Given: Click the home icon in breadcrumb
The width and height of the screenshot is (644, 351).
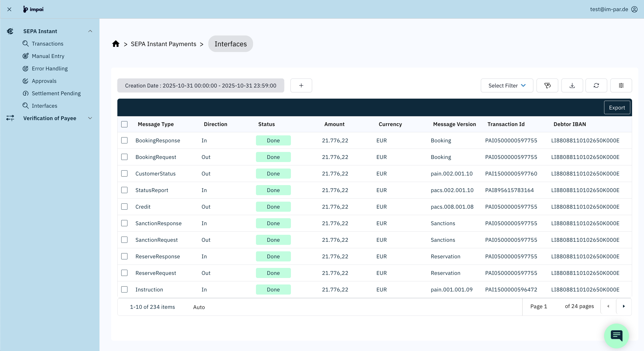Looking at the screenshot, I should coord(116,44).
